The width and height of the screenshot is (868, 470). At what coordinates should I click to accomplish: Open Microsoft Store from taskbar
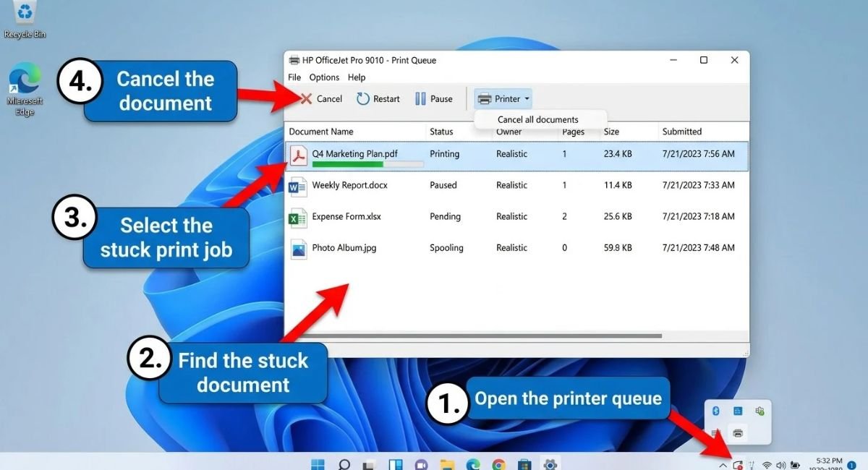(x=524, y=463)
